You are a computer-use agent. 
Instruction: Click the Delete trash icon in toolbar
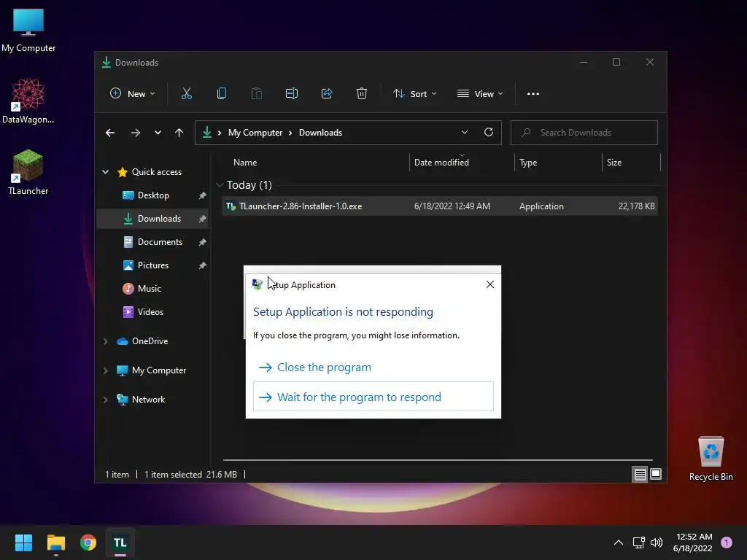coord(362,94)
